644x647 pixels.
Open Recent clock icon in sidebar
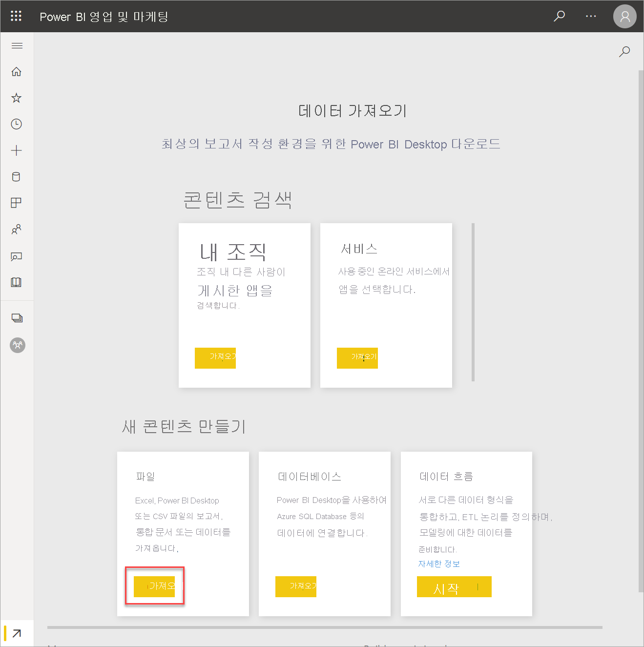(17, 124)
